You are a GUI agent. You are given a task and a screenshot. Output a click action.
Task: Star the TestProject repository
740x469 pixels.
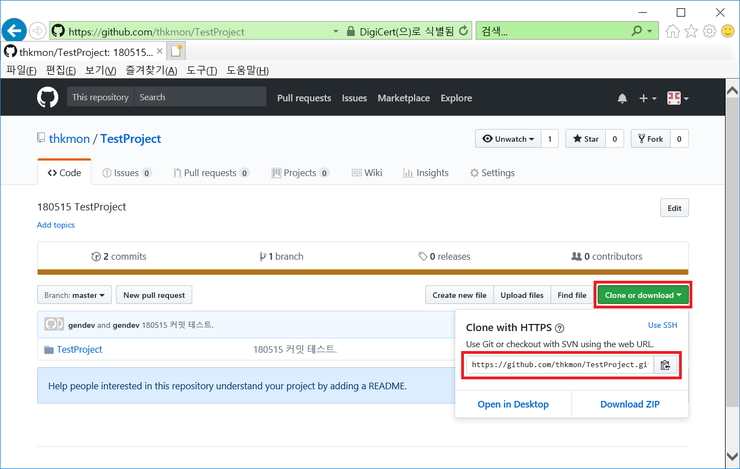585,139
